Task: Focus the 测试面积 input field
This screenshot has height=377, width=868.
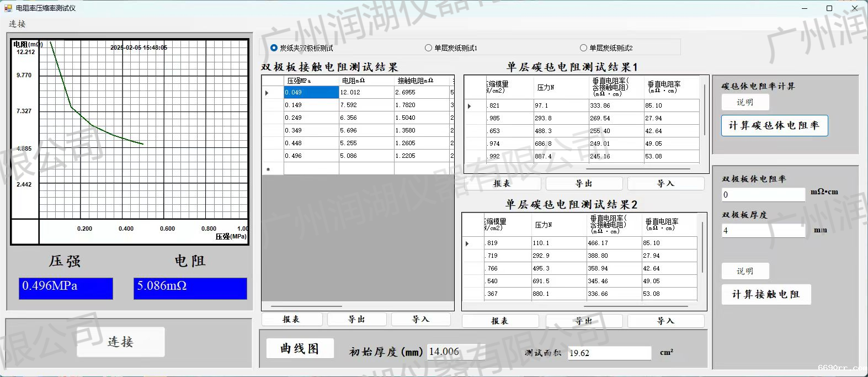Action: click(x=609, y=353)
